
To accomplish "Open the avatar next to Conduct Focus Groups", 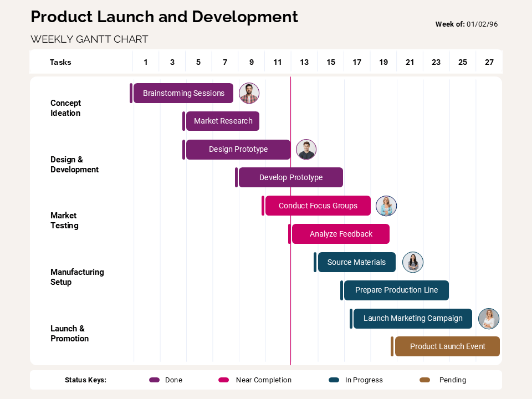I will coord(386,206).
